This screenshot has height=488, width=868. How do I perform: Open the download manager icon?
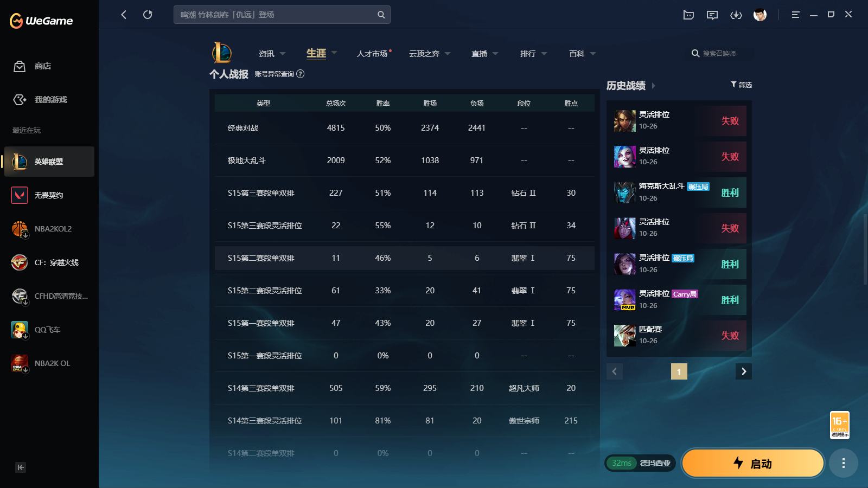(x=736, y=15)
